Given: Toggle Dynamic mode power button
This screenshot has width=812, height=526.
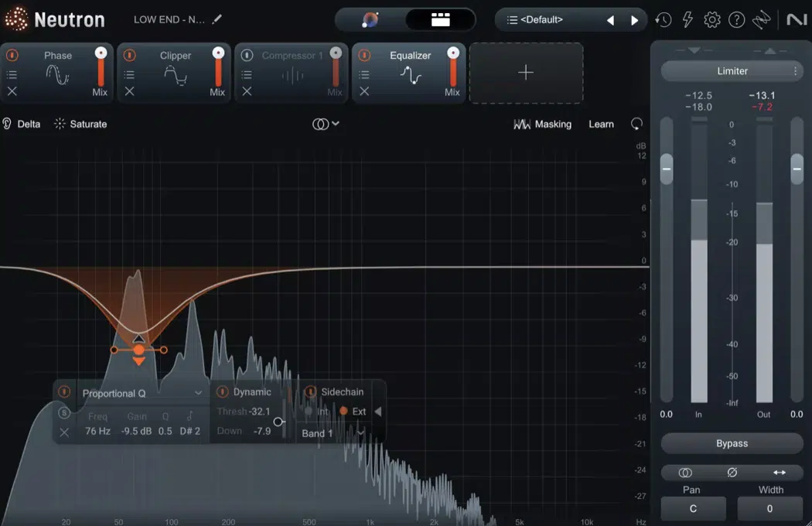Looking at the screenshot, I should pyautogui.click(x=222, y=391).
